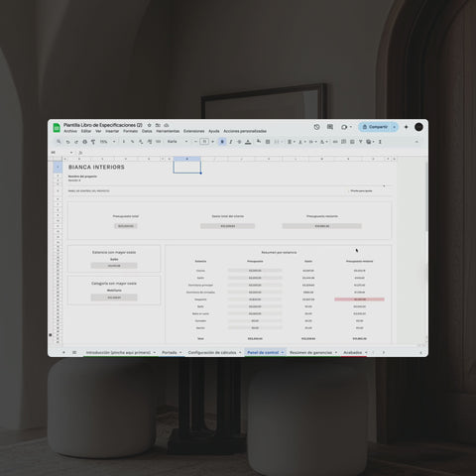Open the comments panel icon
The height and width of the screenshot is (476, 476).
point(330,127)
